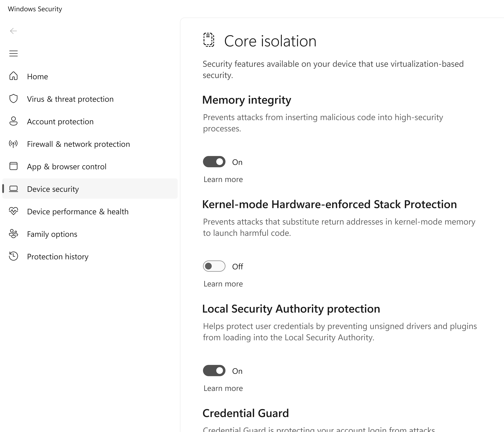Open Learn more under Kernel-mode Stack Protection
Image resolution: width=504 pixels, height=432 pixels.
point(223,284)
